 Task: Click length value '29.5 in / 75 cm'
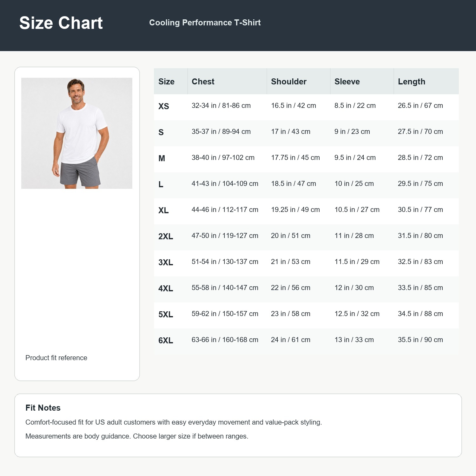pyautogui.click(x=420, y=184)
